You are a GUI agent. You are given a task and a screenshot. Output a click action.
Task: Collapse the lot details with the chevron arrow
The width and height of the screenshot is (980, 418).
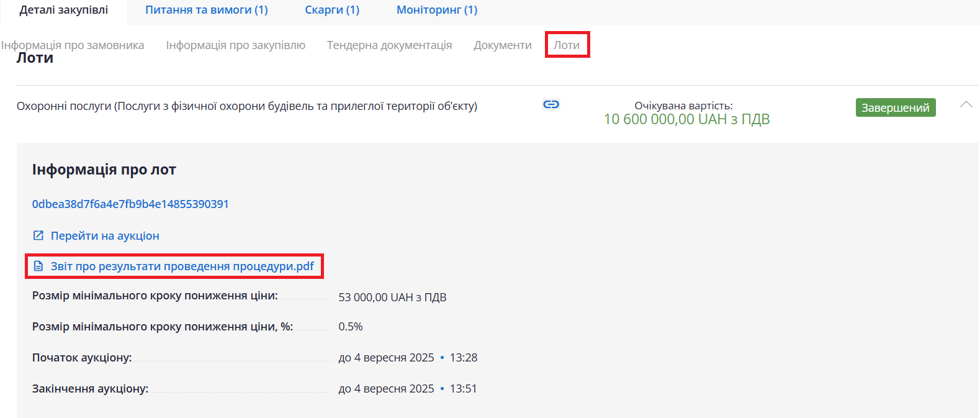(x=966, y=104)
